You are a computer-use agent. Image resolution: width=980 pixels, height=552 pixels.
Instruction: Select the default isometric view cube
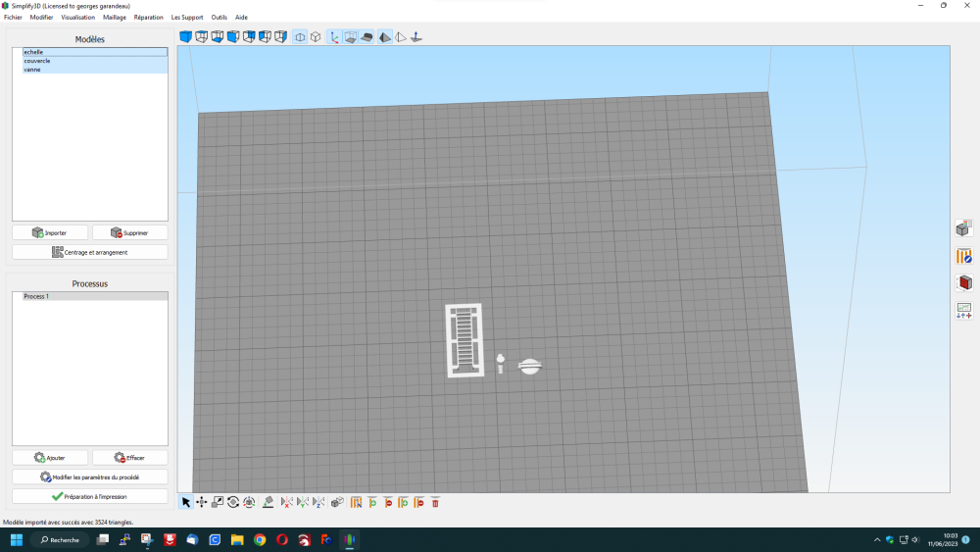[185, 37]
